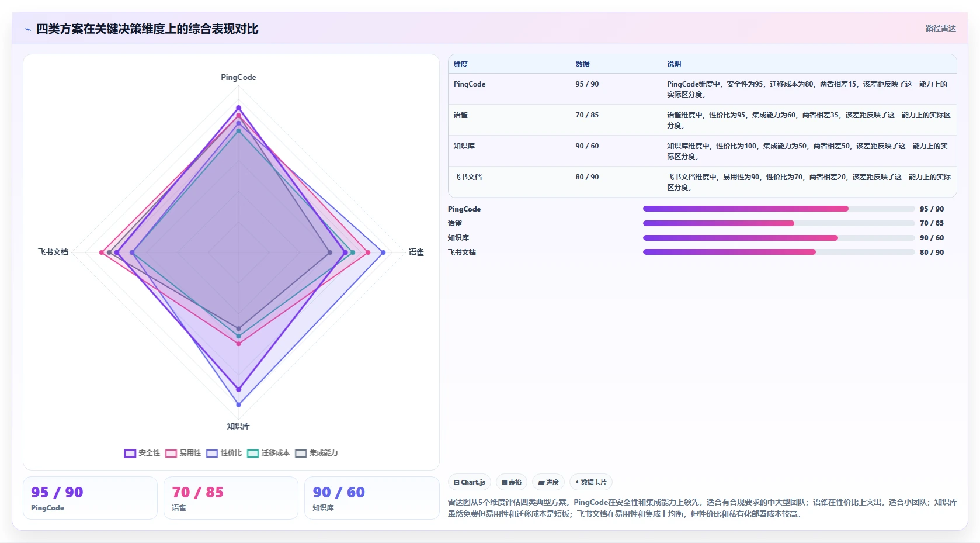Click the 95 / 90 table data cell
Image resolution: width=980 pixels, height=543 pixels.
coord(587,84)
